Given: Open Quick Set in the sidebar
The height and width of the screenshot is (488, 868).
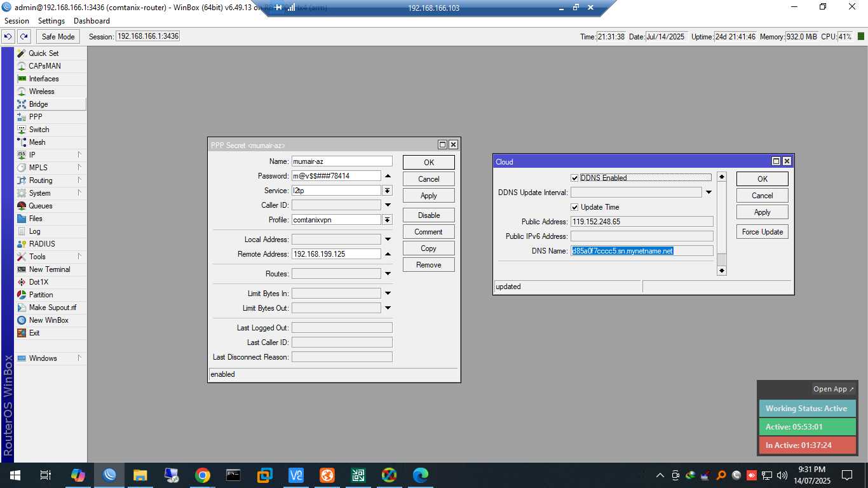Looking at the screenshot, I should coord(50,53).
